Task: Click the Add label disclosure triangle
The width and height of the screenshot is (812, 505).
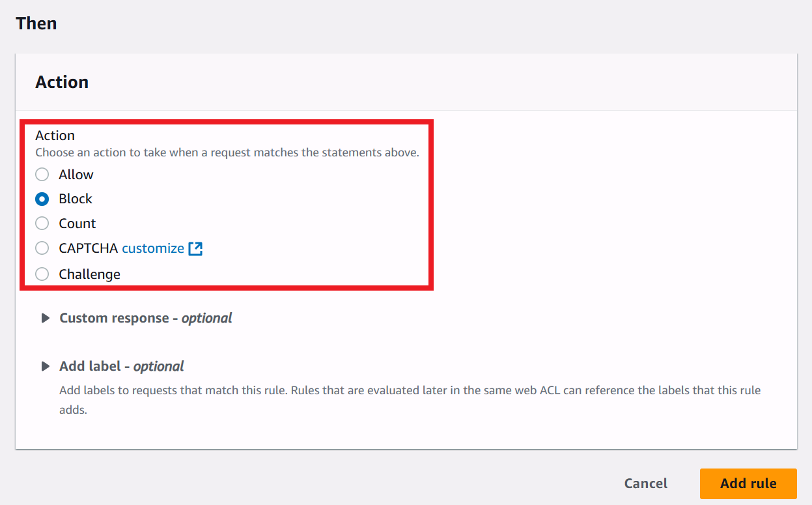Action: tap(46, 366)
